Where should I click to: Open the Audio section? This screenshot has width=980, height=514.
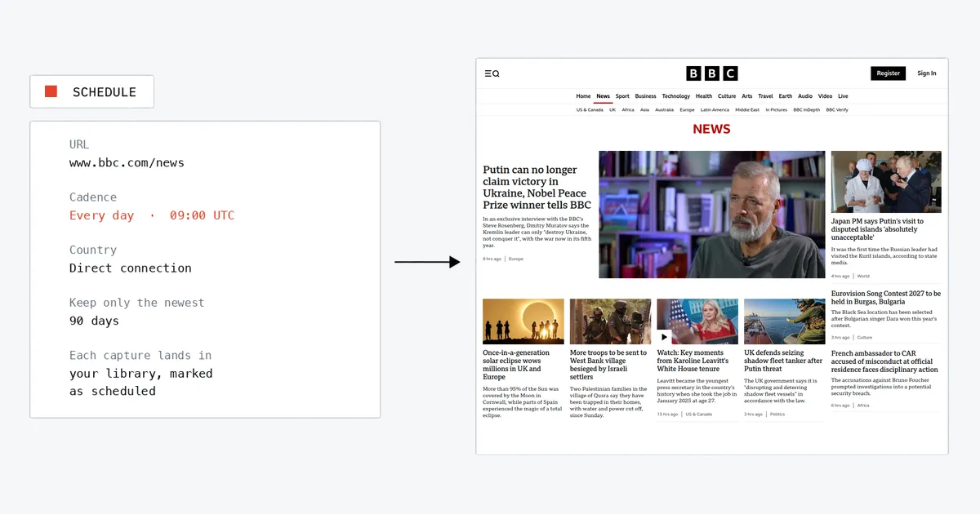(805, 96)
